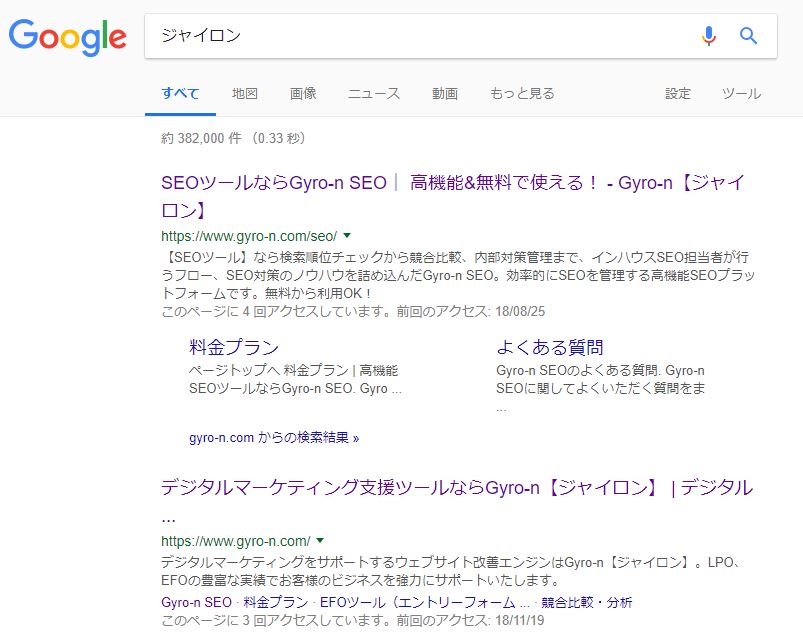Image resolution: width=803 pixels, height=635 pixels.
Task: Click the blue magnifier search button
Action: (748, 36)
